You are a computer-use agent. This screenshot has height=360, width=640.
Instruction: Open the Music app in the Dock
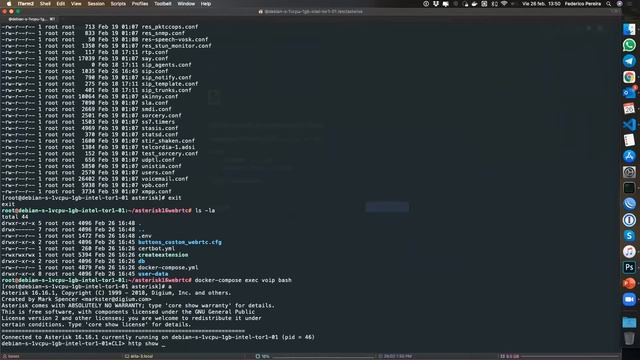coord(629,251)
